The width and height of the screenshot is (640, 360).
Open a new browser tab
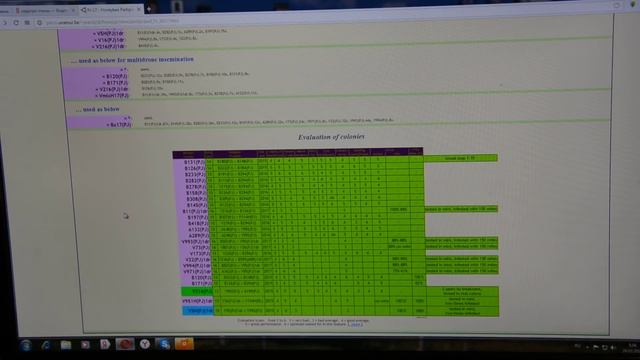coord(149,9)
